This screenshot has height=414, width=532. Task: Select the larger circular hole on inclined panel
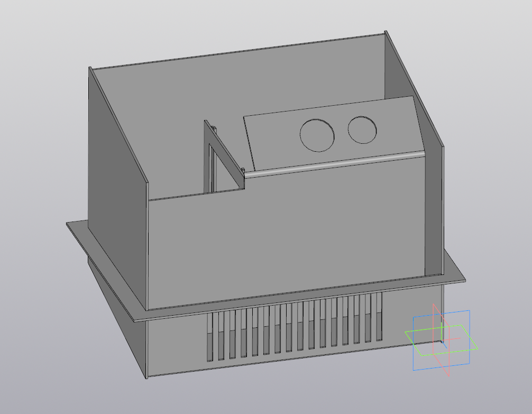click(x=317, y=135)
